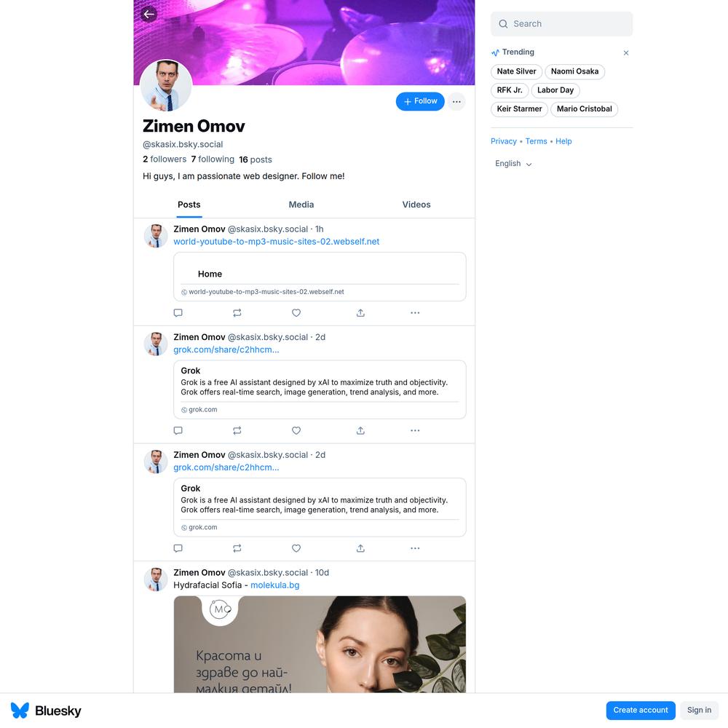Select the Naomi Osaka trending topic

point(574,71)
